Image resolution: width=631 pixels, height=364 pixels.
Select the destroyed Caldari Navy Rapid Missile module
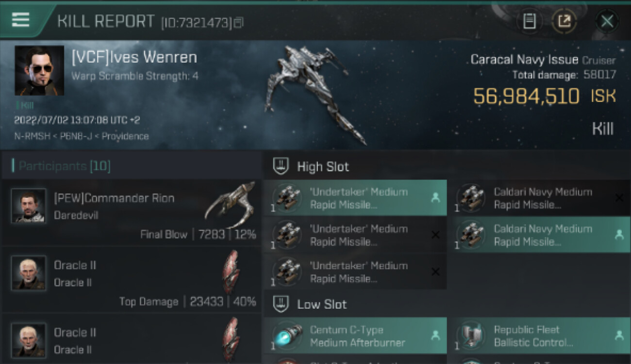point(540,198)
